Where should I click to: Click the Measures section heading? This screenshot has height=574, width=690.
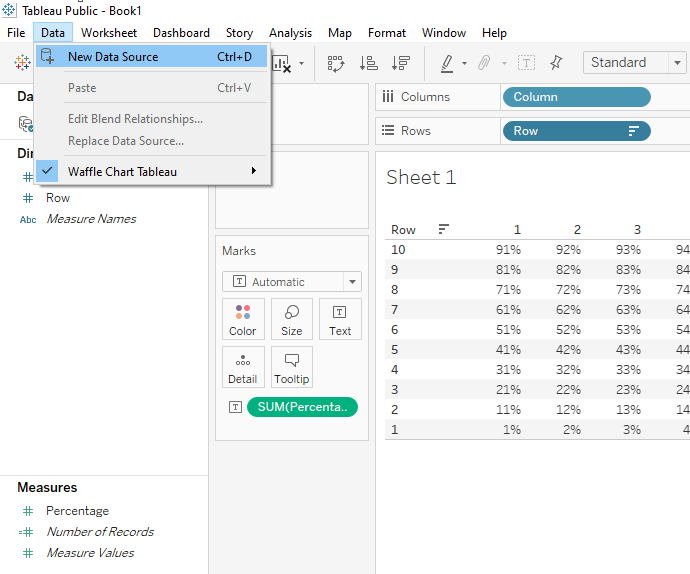(47, 487)
